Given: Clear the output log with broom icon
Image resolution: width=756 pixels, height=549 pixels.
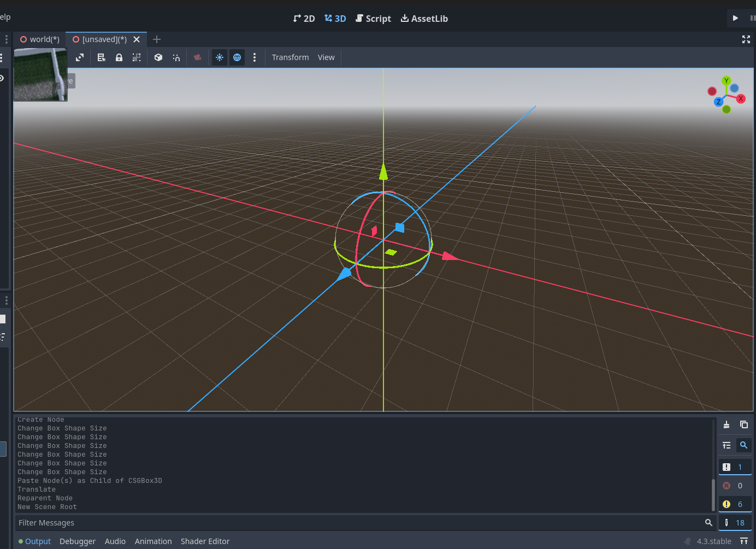Looking at the screenshot, I should 727,424.
